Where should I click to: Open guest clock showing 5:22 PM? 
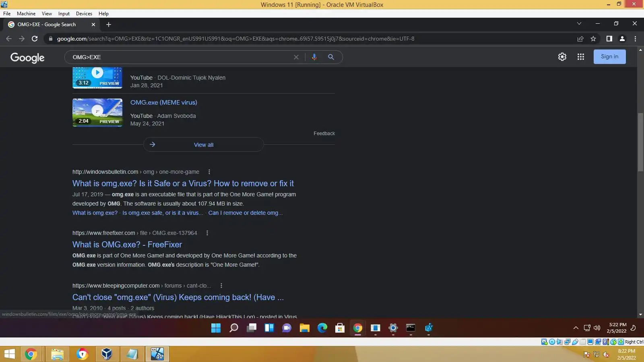[x=617, y=328]
